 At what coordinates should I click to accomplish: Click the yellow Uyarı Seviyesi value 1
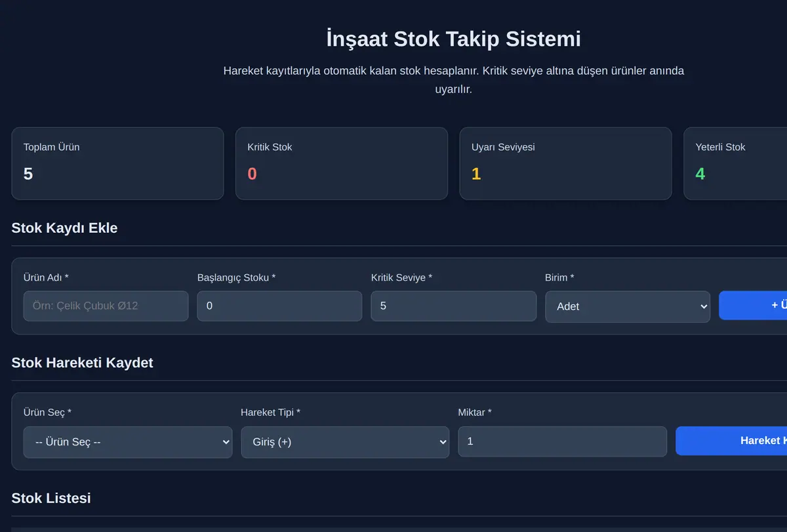click(476, 174)
